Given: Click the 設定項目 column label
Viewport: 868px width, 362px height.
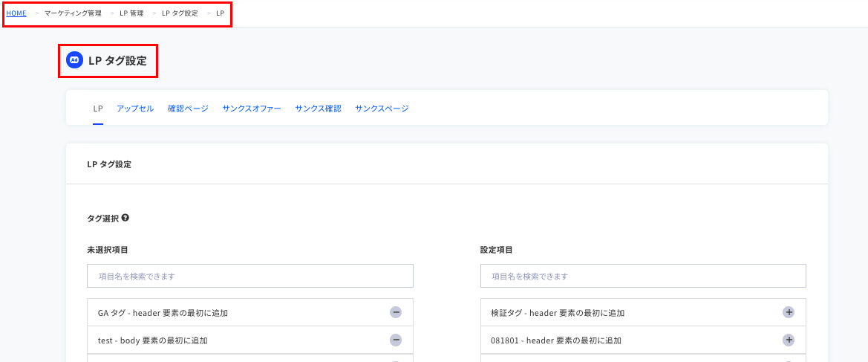Looking at the screenshot, I should [x=496, y=250].
